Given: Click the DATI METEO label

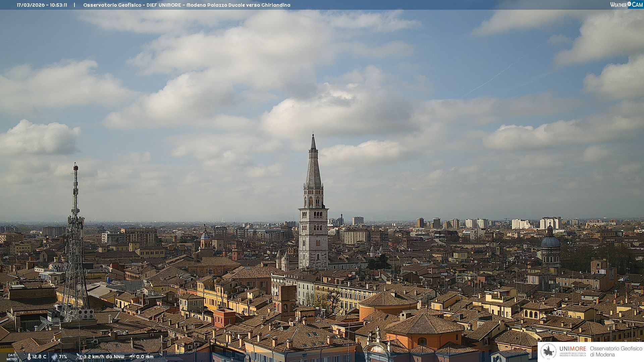Looking at the screenshot, I should pyautogui.click(x=12, y=357).
